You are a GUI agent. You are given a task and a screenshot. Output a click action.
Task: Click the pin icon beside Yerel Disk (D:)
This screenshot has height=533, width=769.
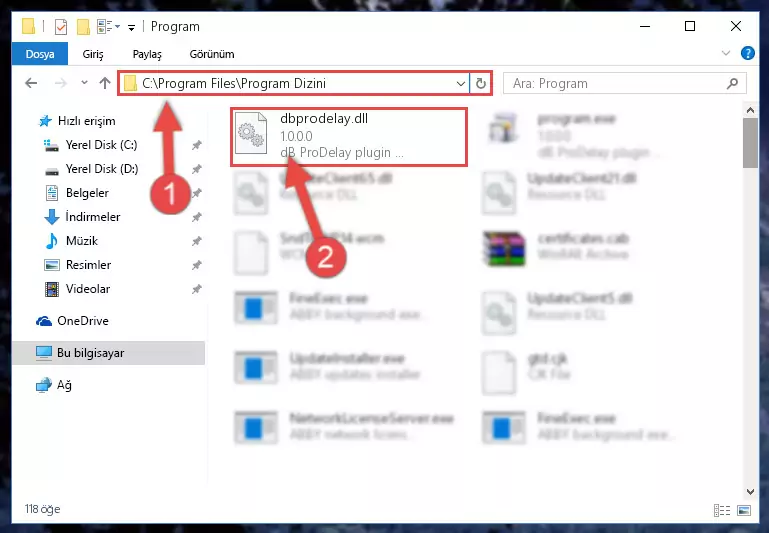(197, 169)
